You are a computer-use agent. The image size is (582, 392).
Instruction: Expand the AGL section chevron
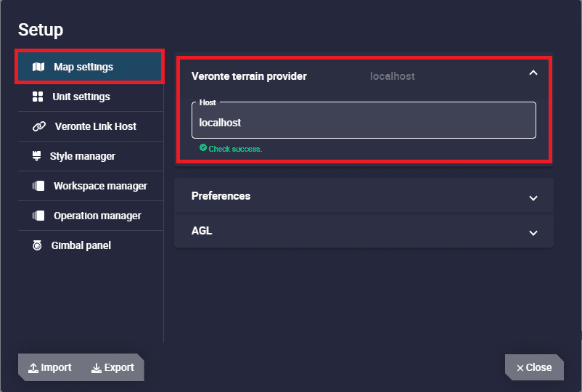(x=533, y=233)
